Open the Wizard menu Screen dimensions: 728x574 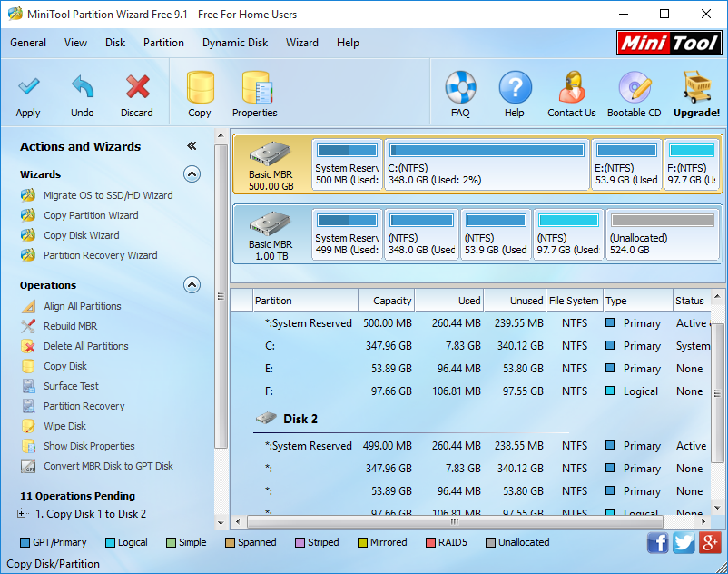point(302,43)
